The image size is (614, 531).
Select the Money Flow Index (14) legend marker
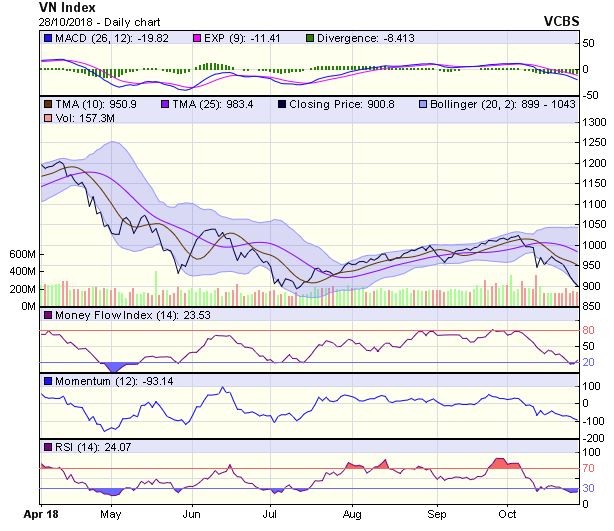[x=47, y=317]
